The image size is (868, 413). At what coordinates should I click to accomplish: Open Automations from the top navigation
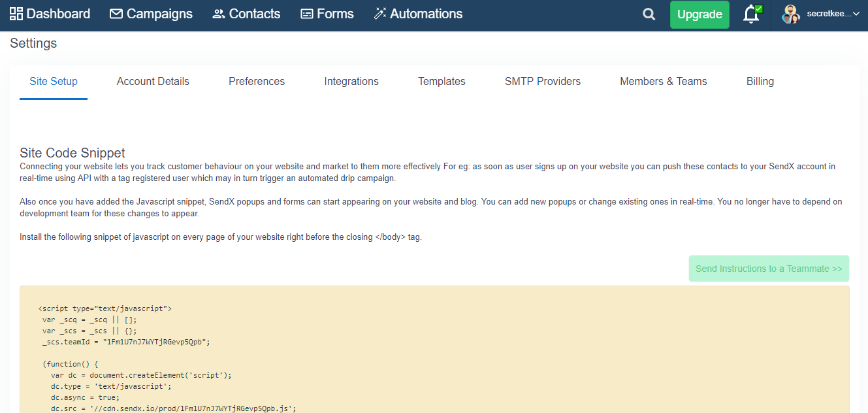pos(418,14)
